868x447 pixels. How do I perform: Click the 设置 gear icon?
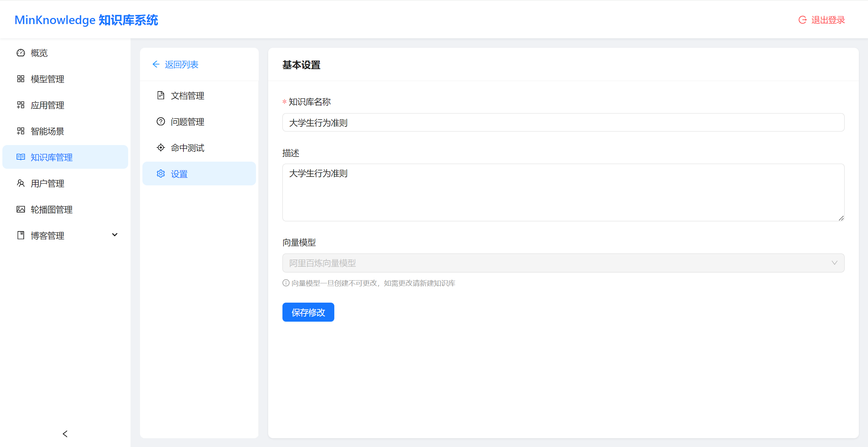[x=161, y=174]
